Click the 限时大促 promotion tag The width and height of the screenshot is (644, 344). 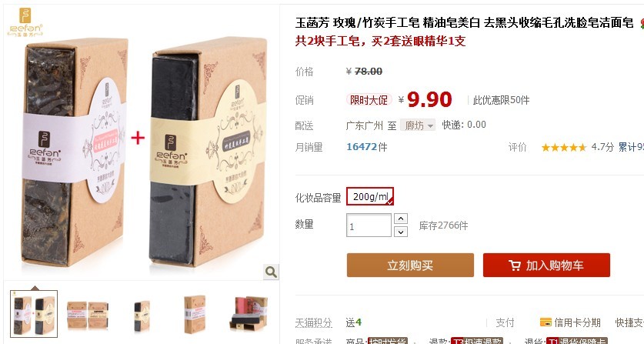pos(369,100)
